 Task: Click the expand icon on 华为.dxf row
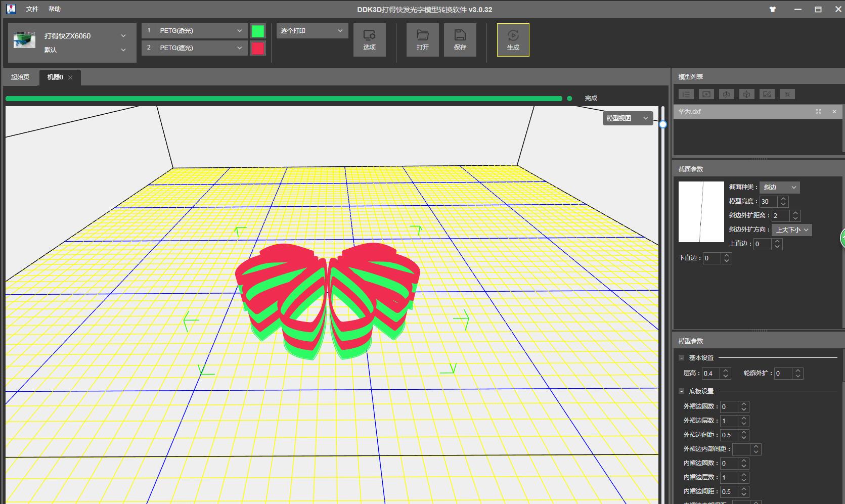pos(819,112)
